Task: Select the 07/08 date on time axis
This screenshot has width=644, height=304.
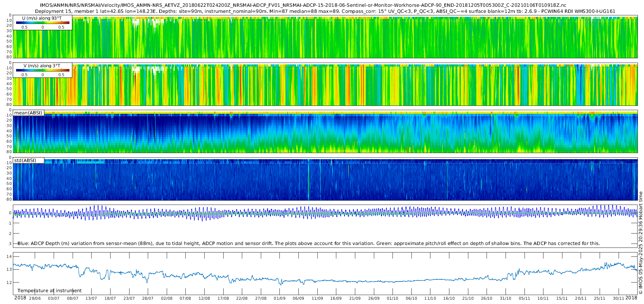Action: click(185, 298)
